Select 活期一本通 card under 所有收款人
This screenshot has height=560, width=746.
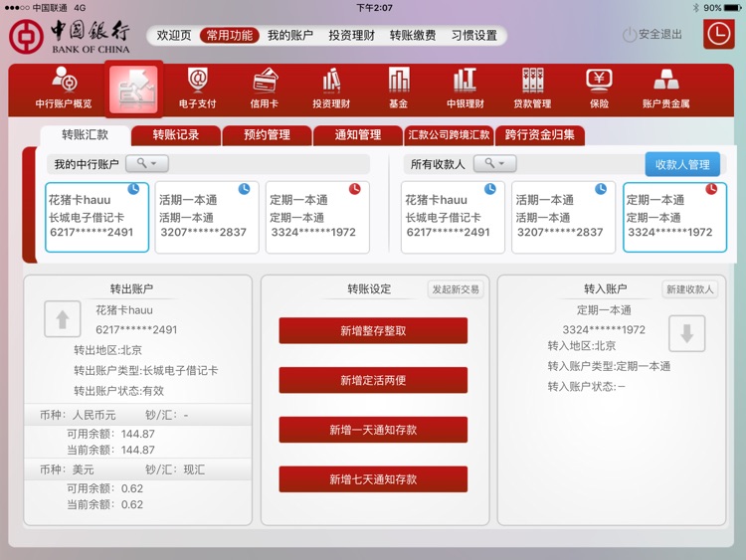tap(563, 217)
